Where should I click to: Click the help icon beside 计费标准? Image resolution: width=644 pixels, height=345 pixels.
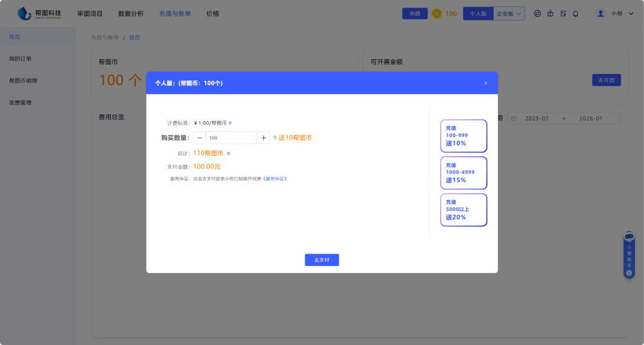230,123
